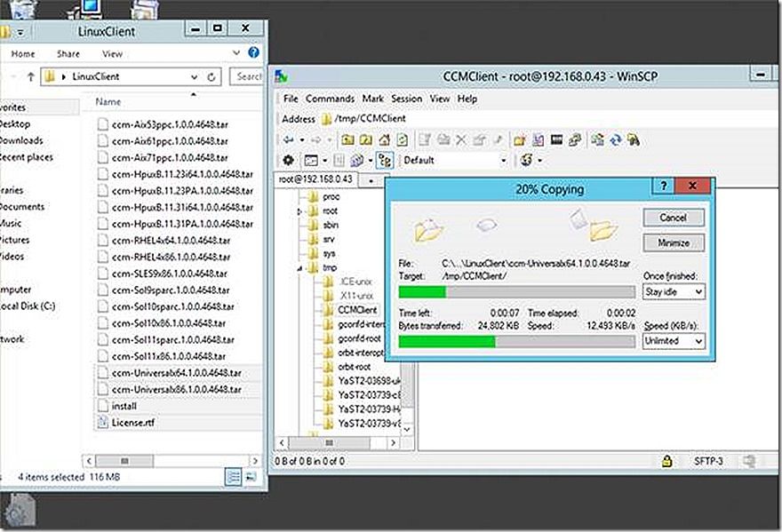Click the Create directory folder icon in WinSCP
782x532 pixels.
point(520,140)
